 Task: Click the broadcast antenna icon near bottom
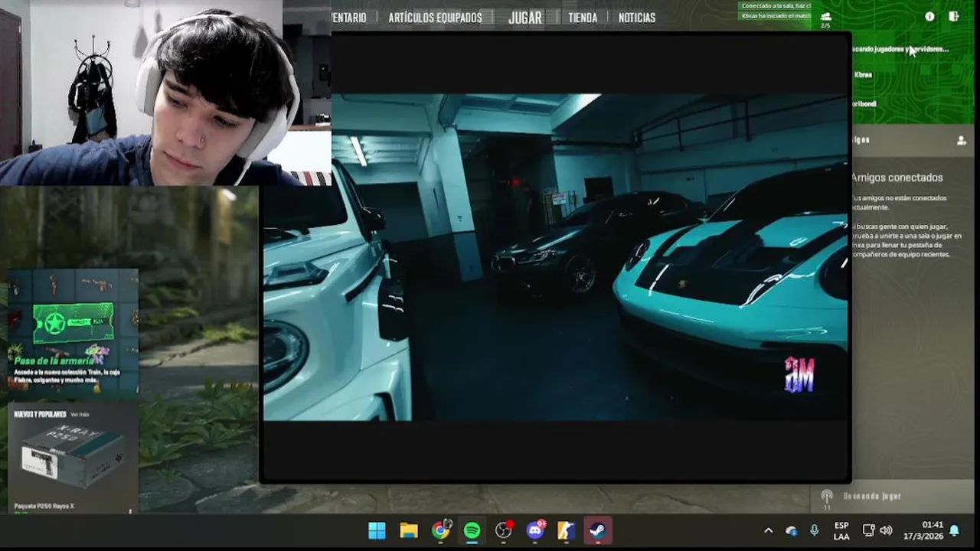(827, 498)
